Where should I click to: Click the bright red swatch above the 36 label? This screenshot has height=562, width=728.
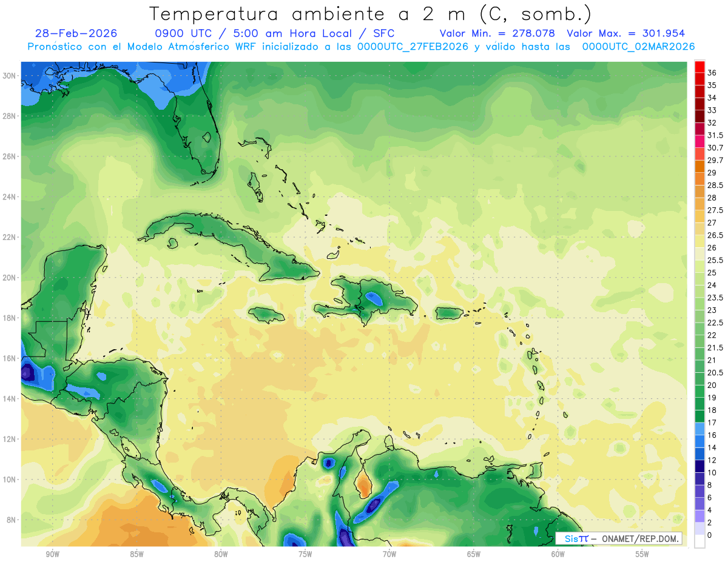pyautogui.click(x=699, y=67)
